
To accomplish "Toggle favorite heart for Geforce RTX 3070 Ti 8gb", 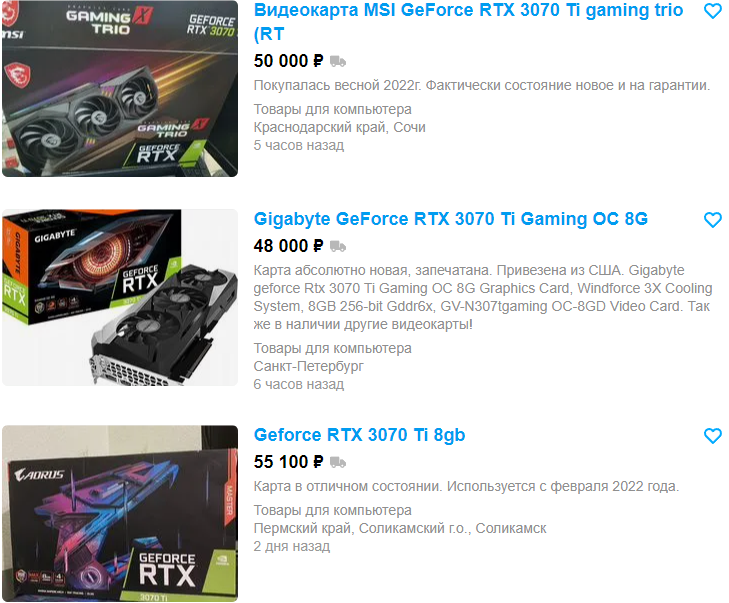I will 712,436.
